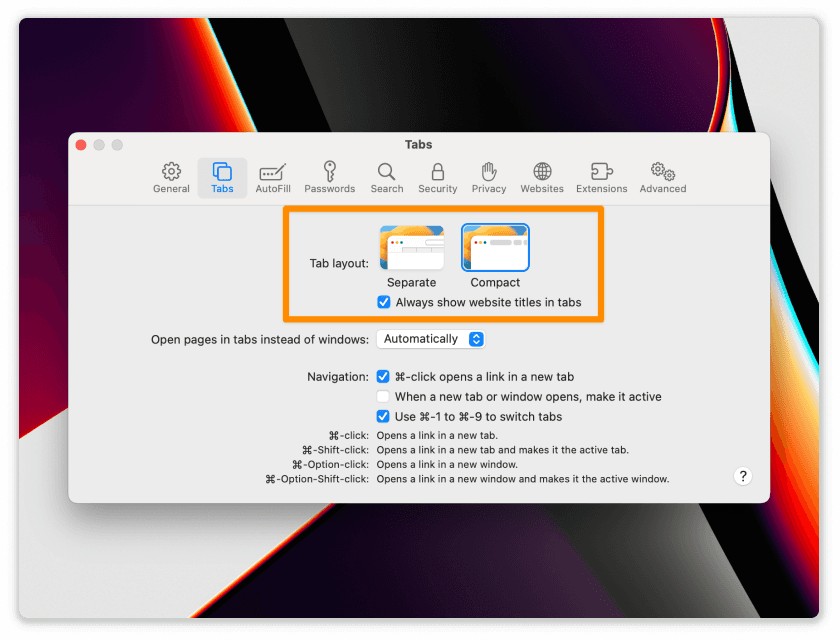Close the Tabs preferences window
Viewport: 840px width, 640px height.
pyautogui.click(x=81, y=145)
